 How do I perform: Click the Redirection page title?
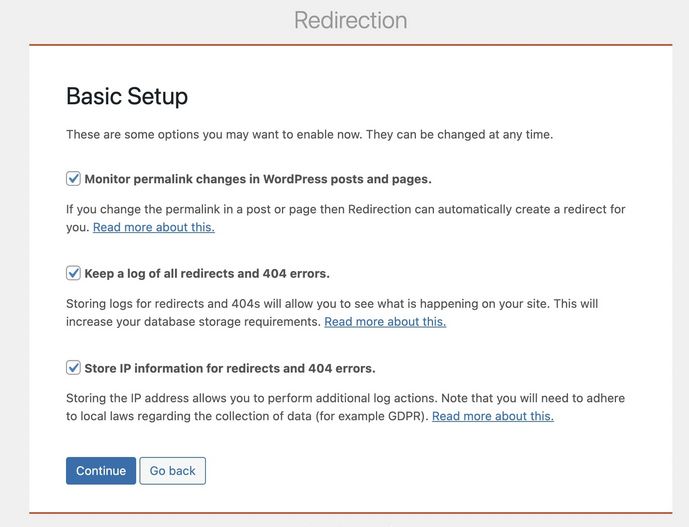coord(351,20)
